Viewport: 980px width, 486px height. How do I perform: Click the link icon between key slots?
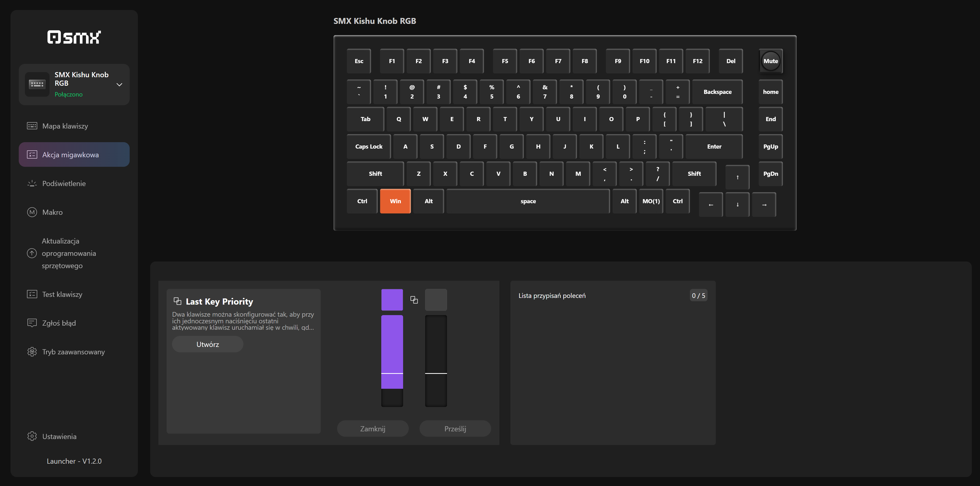pyautogui.click(x=414, y=300)
